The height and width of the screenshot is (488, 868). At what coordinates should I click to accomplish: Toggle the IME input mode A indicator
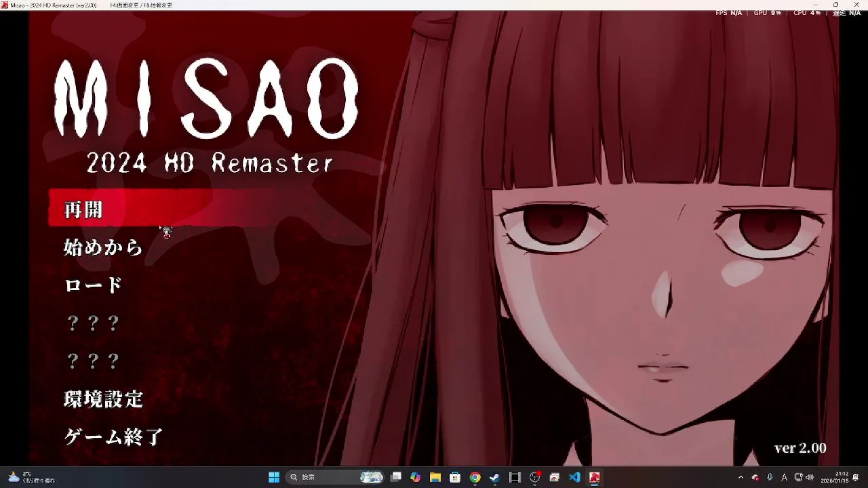point(785,477)
